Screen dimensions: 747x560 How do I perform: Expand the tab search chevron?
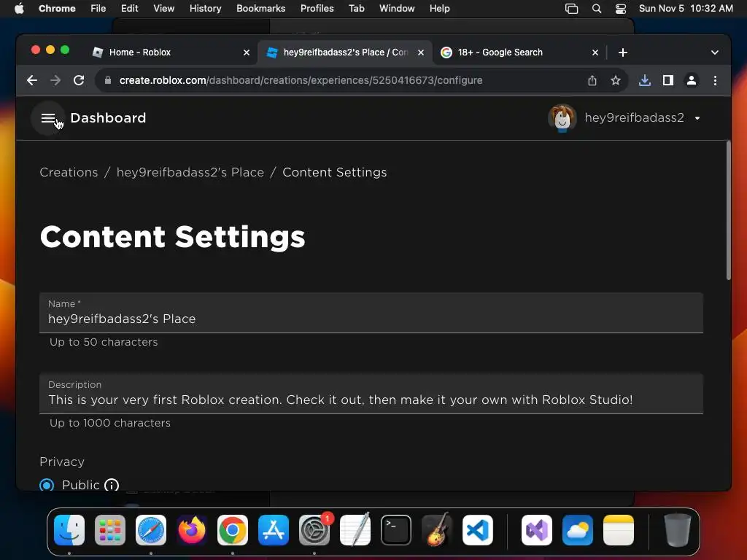tap(715, 52)
